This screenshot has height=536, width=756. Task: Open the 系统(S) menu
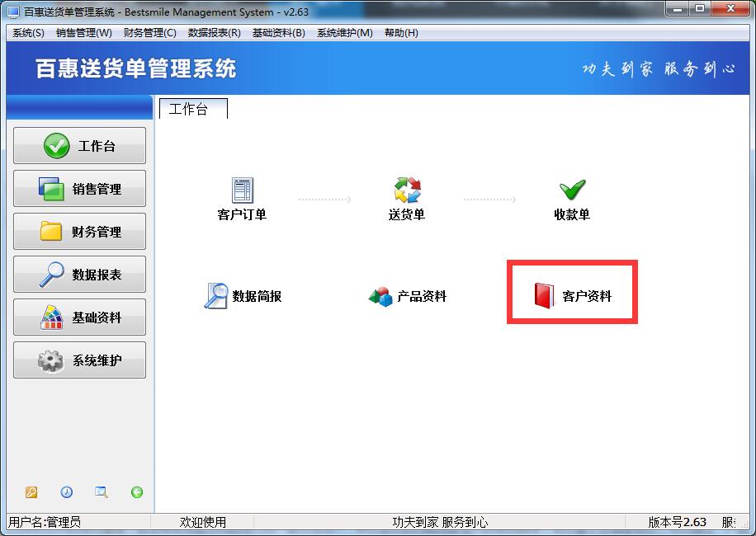(x=28, y=33)
